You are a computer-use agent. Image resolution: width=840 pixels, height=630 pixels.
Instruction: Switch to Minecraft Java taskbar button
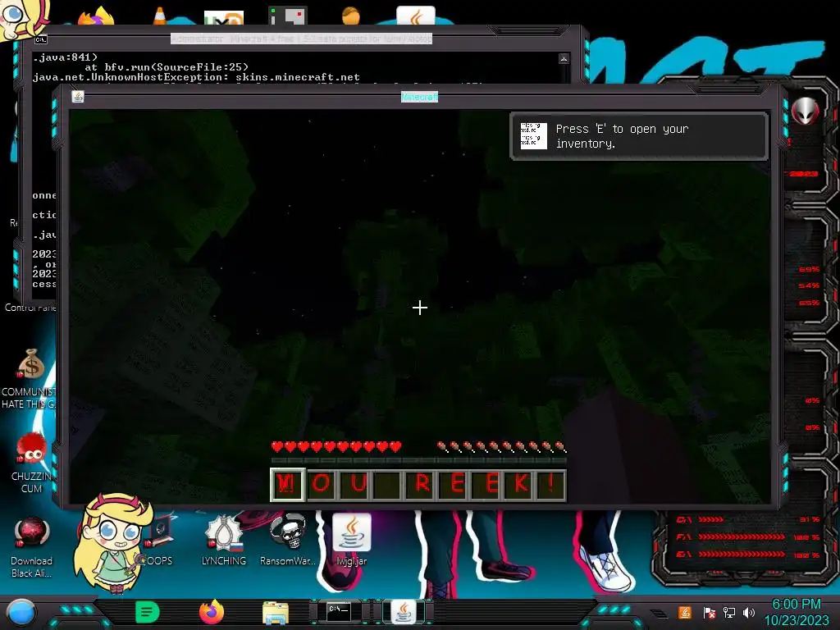pos(404,612)
